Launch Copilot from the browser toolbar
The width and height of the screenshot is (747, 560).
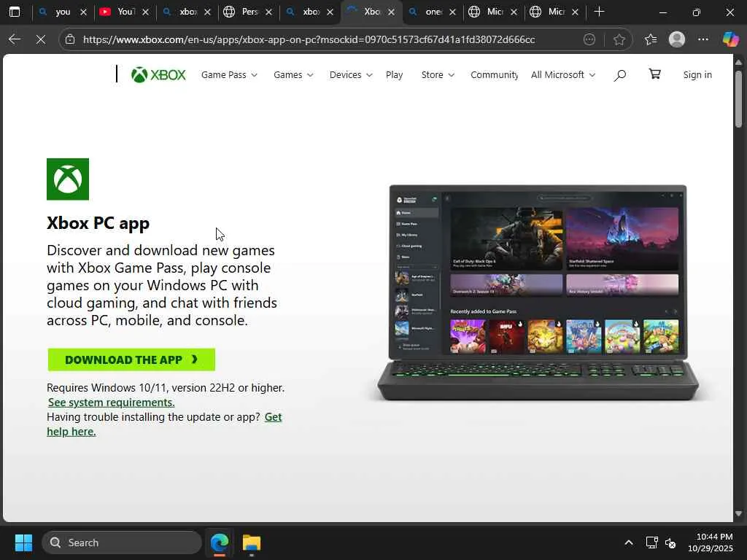point(730,39)
